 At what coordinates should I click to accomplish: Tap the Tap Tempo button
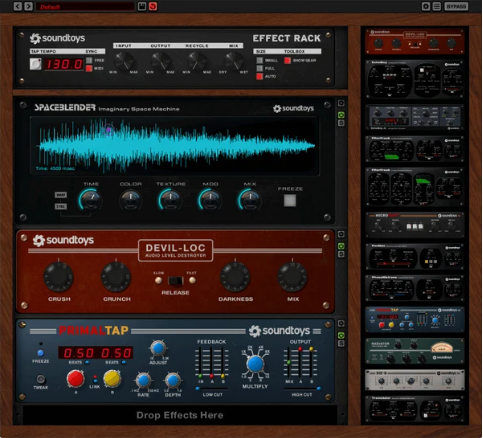point(35,64)
